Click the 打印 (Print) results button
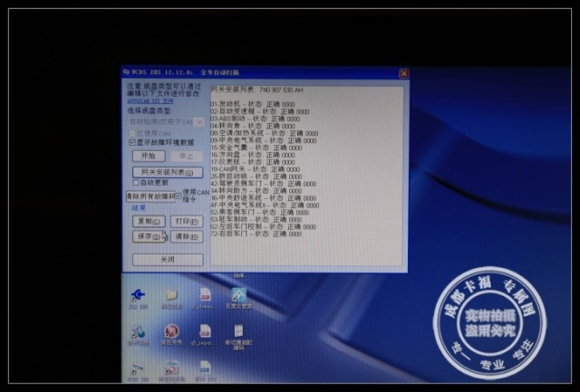580x392 pixels. (x=187, y=222)
